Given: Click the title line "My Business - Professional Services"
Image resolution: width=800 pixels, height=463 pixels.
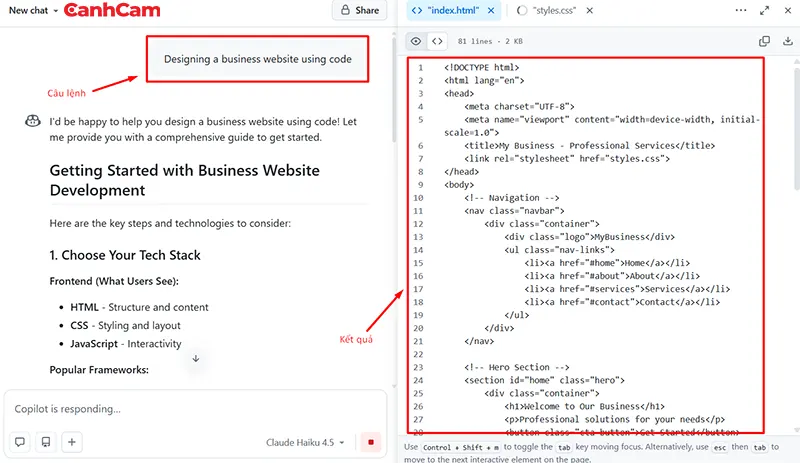Looking at the screenshot, I should click(589, 145).
